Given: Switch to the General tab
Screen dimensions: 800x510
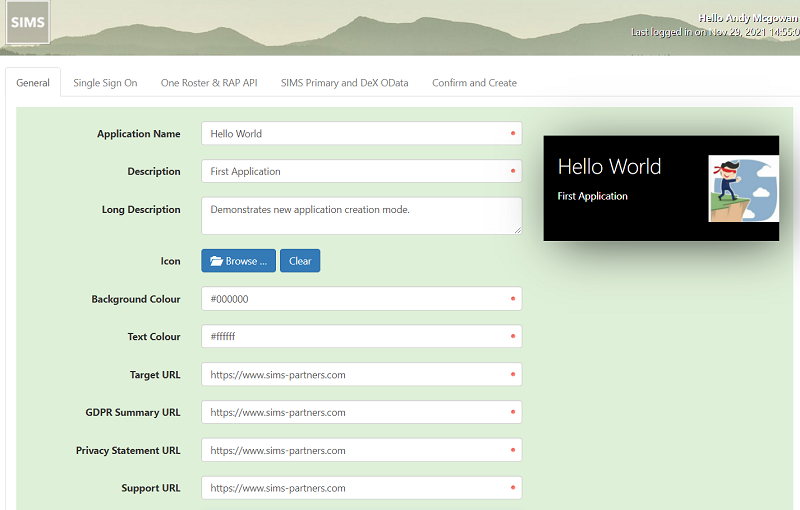Looking at the screenshot, I should 33,83.
